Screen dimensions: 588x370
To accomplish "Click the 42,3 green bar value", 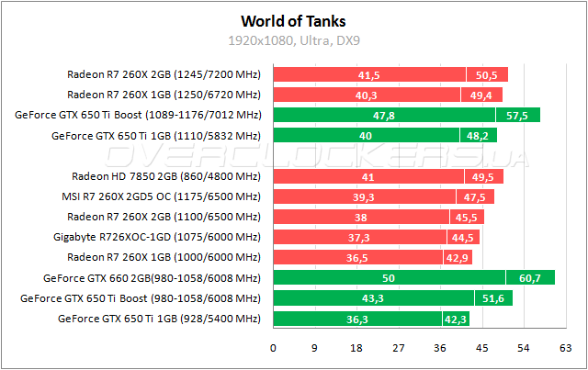I will coord(456,320).
